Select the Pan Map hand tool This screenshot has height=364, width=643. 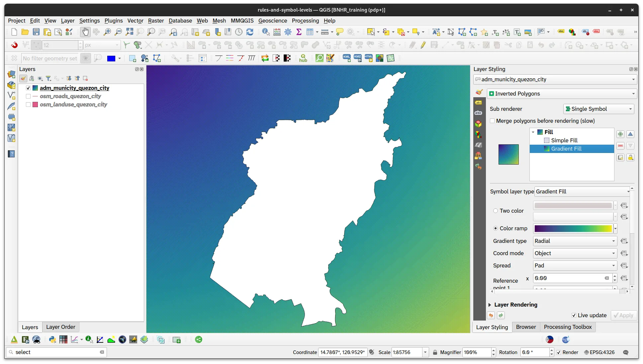click(x=85, y=32)
